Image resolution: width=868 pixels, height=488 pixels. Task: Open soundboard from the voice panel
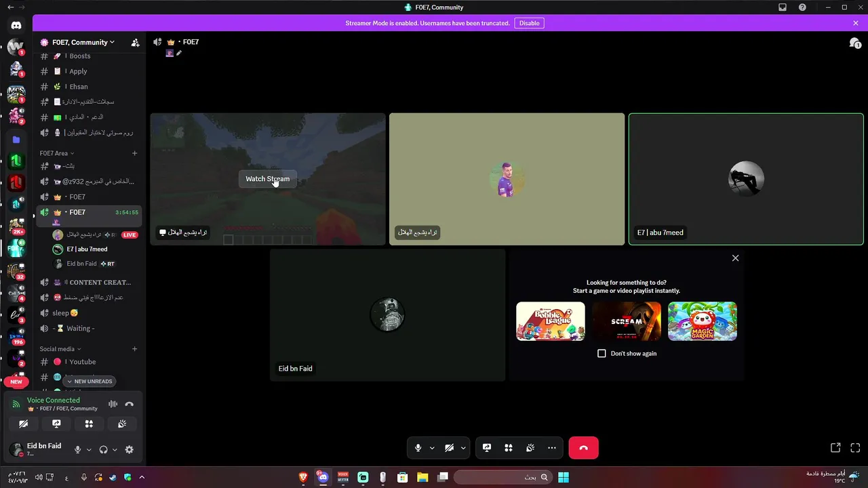122,424
